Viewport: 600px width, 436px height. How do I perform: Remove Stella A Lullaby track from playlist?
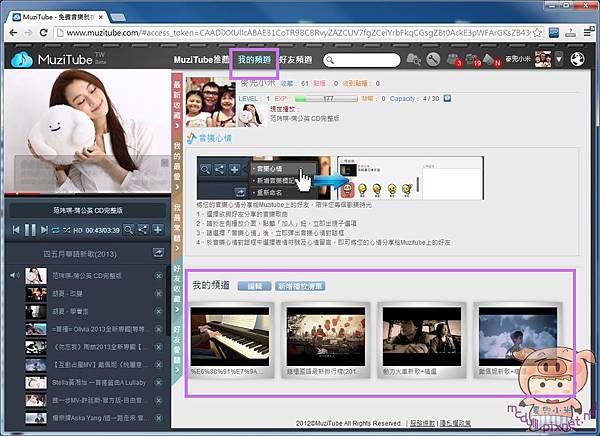click(158, 382)
